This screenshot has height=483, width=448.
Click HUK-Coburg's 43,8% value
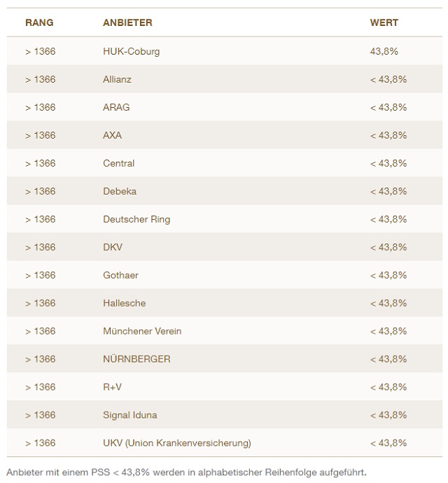[x=384, y=51]
